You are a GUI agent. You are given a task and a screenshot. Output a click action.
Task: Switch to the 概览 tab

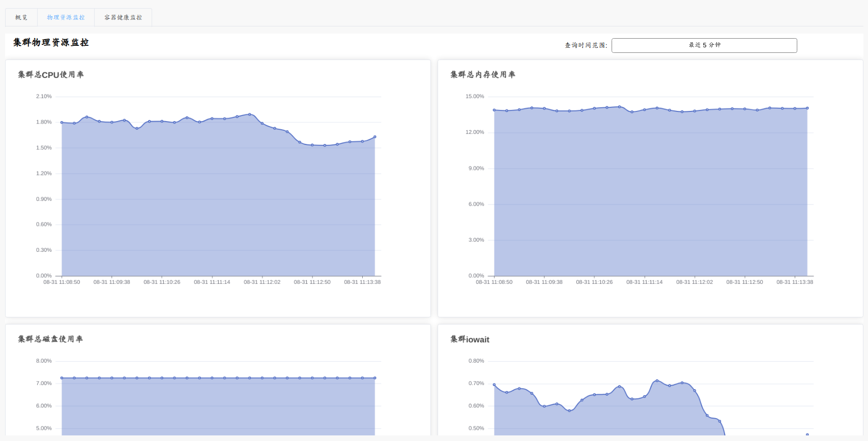coord(21,17)
